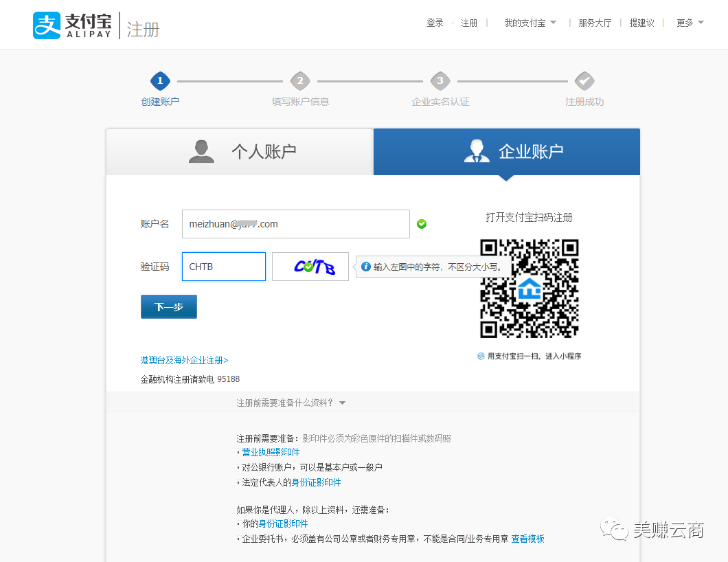Click the 账户名 email input field
728x562 pixels.
click(295, 224)
